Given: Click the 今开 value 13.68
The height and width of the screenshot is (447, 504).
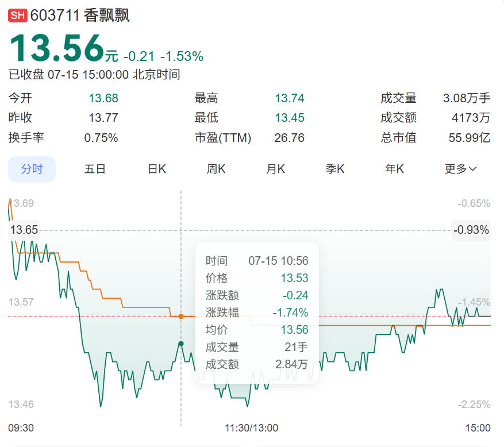Looking at the screenshot, I should coord(103,98).
